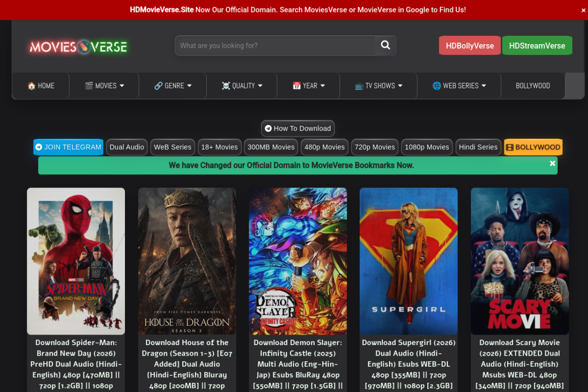The image size is (588, 392).
Task: Expand the TV Shows dropdown arrow
Action: tap(400, 85)
